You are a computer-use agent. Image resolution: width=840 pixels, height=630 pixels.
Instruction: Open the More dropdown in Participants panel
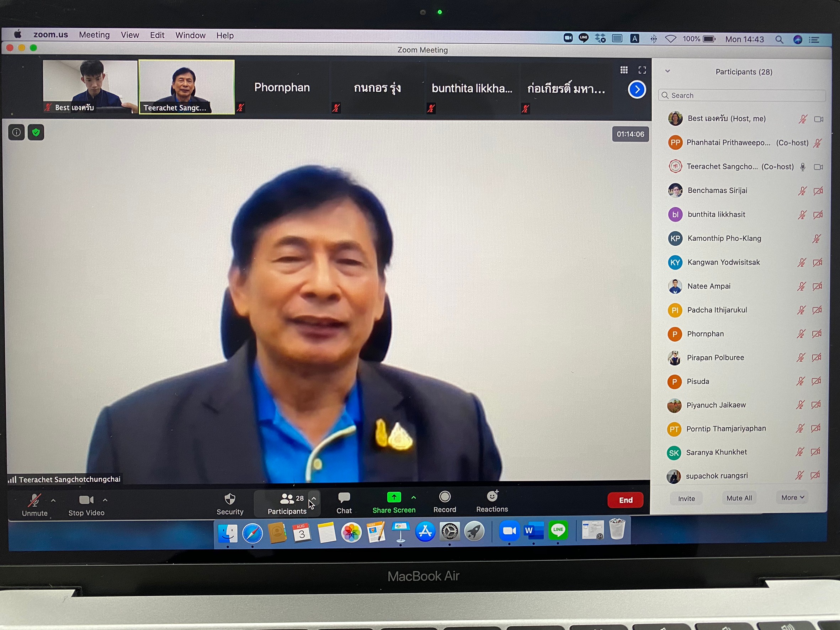click(792, 497)
